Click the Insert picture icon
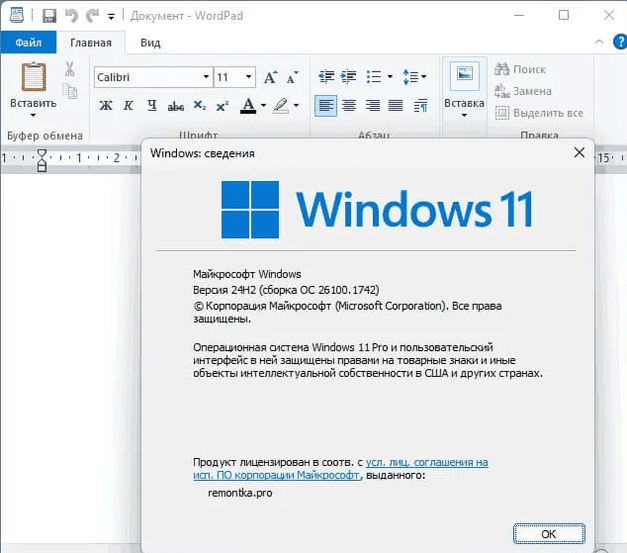The image size is (627, 553). coord(463,76)
